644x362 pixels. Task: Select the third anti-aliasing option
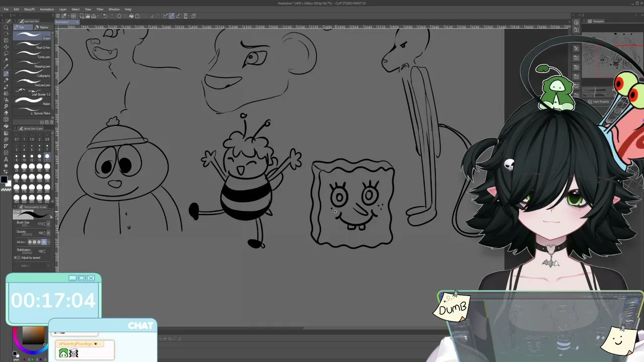39,242
